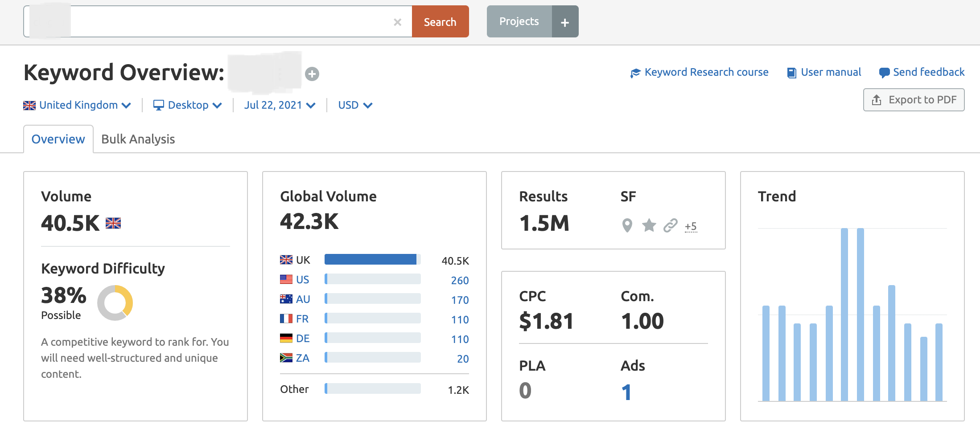Open the United Kingdom country dropdown

tap(77, 105)
